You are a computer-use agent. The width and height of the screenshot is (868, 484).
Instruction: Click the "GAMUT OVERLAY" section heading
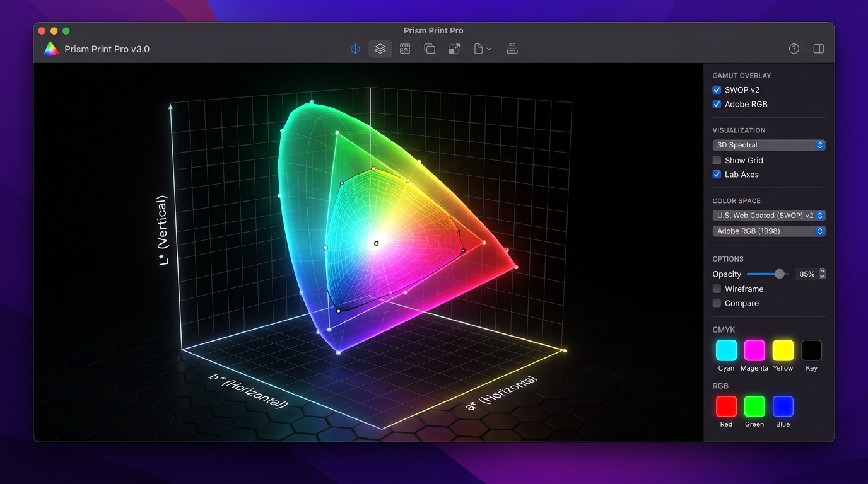click(x=742, y=76)
